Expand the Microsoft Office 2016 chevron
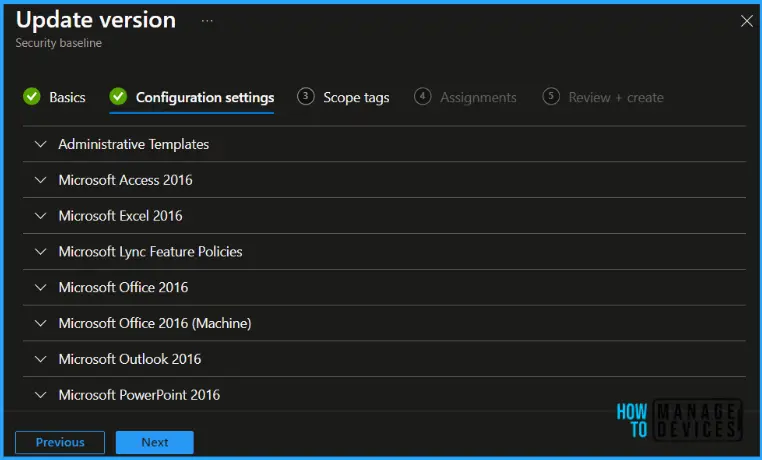Viewport: 762px width, 460px height. (x=41, y=288)
